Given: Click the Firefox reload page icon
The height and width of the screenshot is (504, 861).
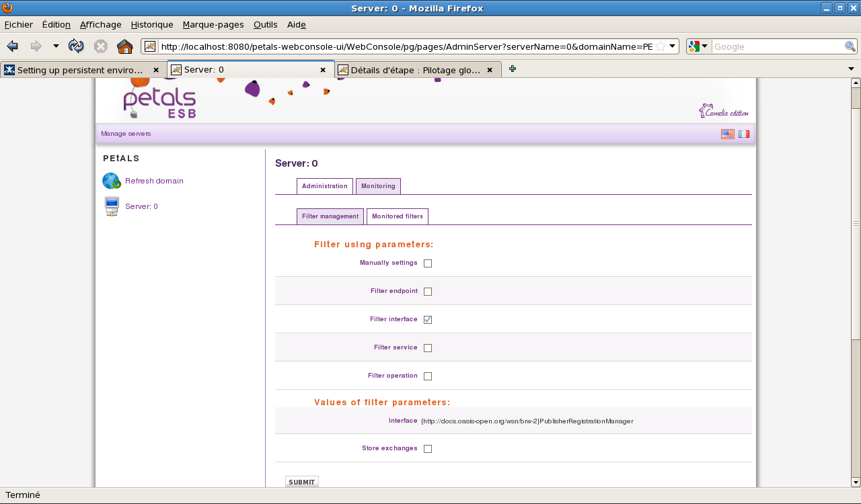Looking at the screenshot, I should coord(76,46).
